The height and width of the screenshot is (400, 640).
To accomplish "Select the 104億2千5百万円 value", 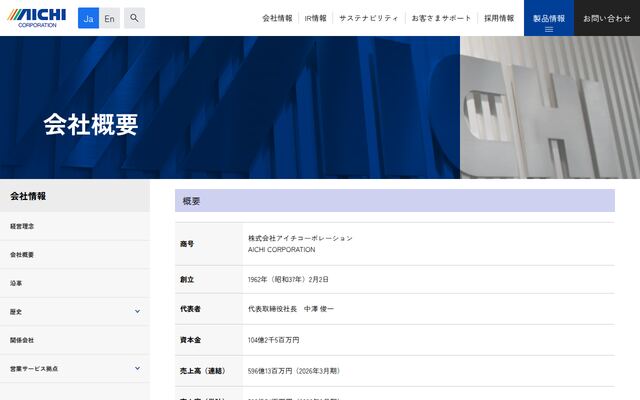I will pos(273,340).
